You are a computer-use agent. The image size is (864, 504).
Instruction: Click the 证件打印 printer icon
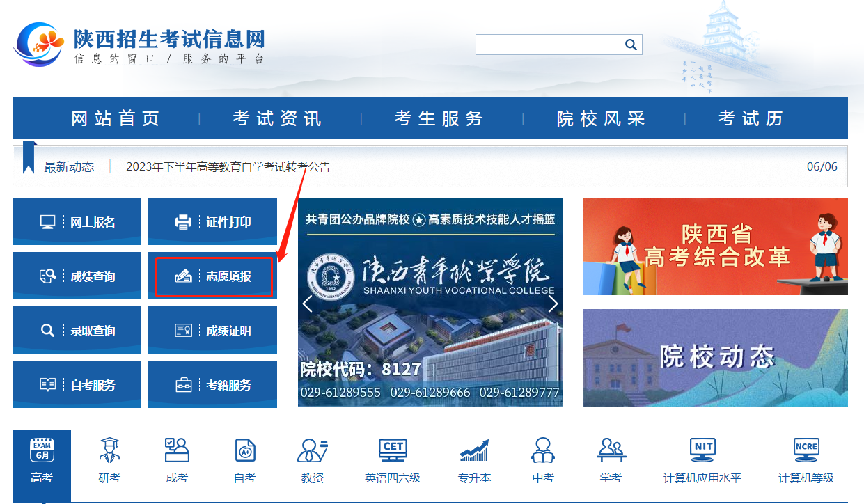(x=183, y=223)
